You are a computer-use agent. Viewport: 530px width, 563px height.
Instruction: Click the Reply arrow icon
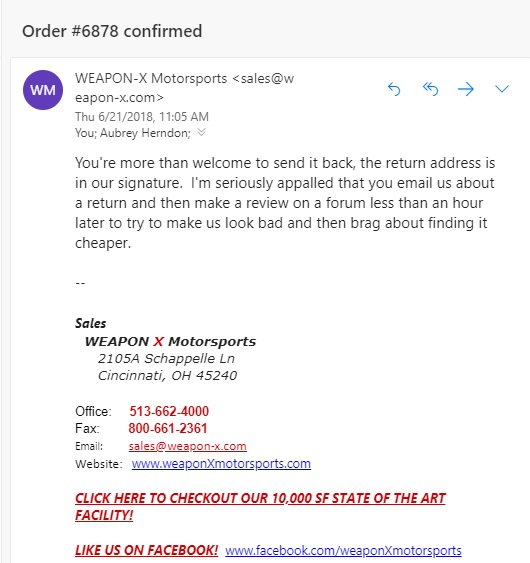click(x=394, y=89)
